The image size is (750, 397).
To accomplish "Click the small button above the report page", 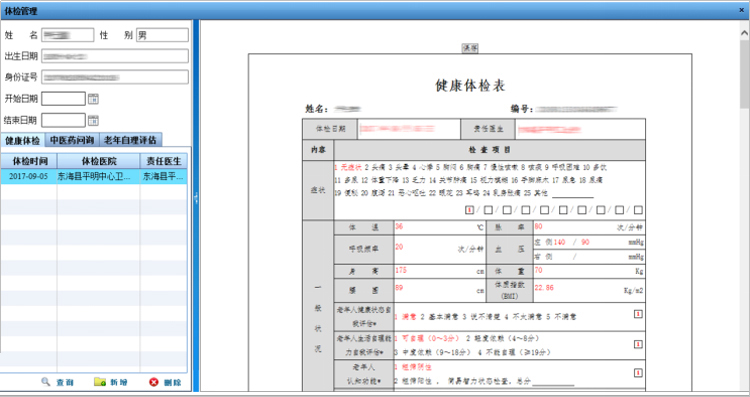I will 470,48.
